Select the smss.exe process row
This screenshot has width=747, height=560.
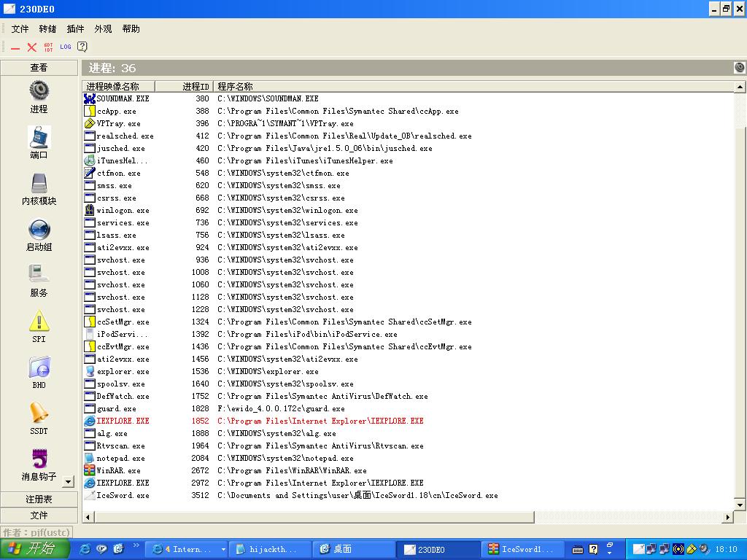409,185
